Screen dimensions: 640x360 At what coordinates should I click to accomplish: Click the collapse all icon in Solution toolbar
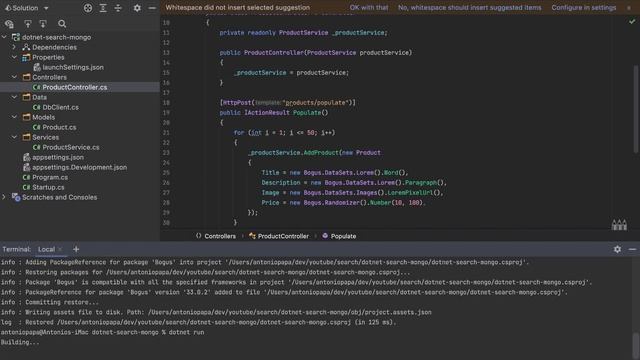click(x=118, y=8)
